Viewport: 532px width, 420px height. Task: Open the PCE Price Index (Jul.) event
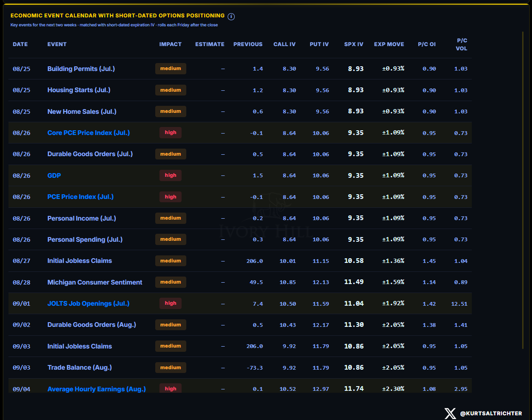pyautogui.click(x=80, y=197)
